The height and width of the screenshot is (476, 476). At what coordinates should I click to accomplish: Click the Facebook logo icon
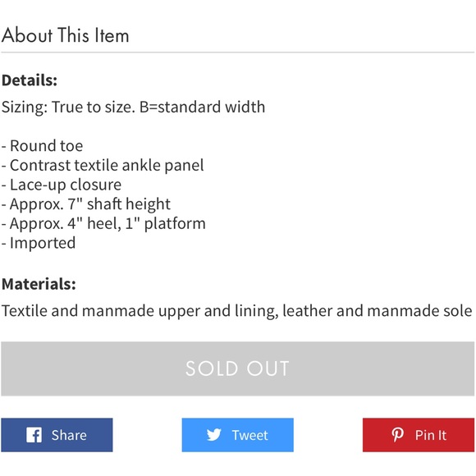34,435
